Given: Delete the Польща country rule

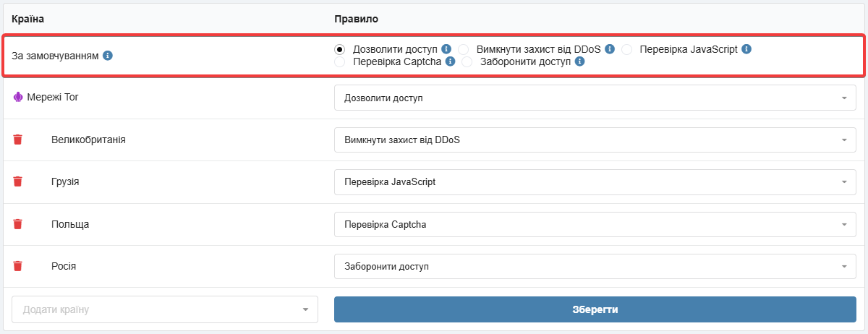Looking at the screenshot, I should (18, 224).
